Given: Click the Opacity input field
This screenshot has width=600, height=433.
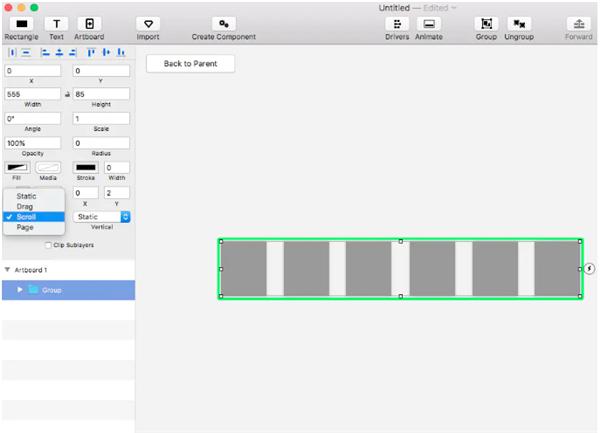Looking at the screenshot, I should (33, 143).
